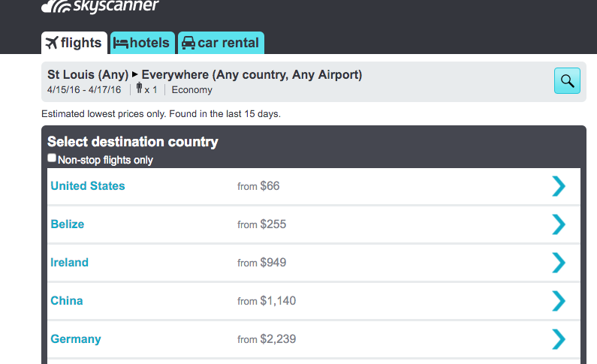Screen dimensions: 597x364
Task: Click the St Louis to Everywhere route summary
Action: coord(204,74)
